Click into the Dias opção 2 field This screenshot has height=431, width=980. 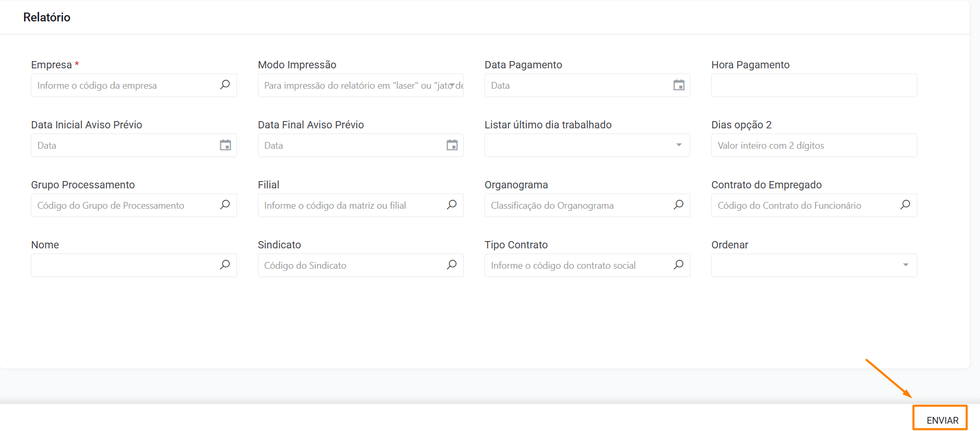(813, 146)
